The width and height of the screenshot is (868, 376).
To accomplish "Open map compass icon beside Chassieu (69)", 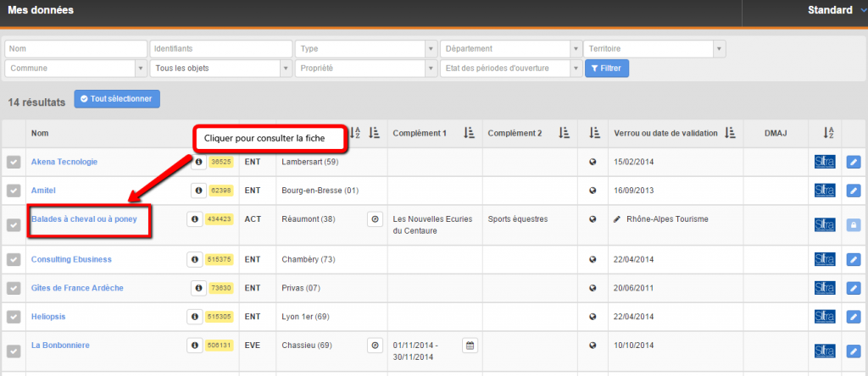I will click(375, 346).
